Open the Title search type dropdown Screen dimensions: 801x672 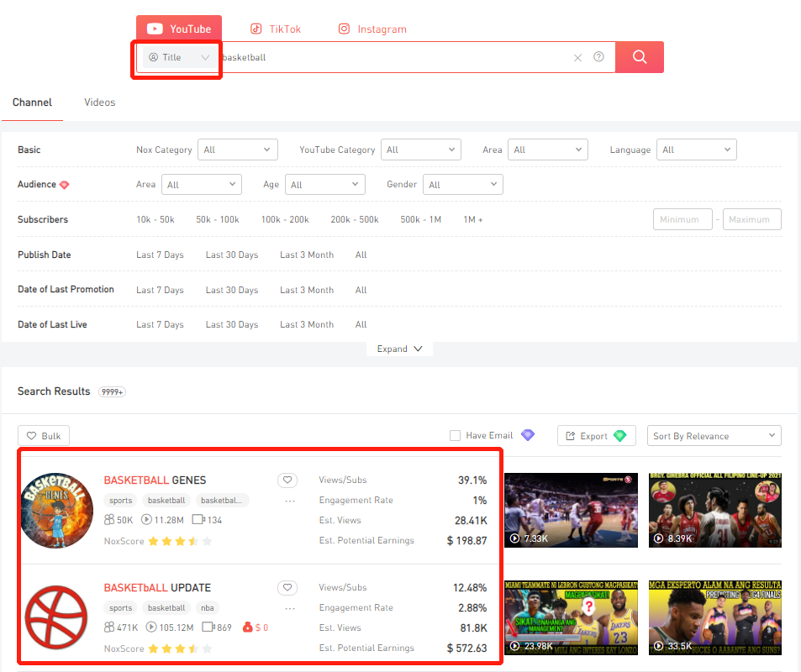click(178, 58)
